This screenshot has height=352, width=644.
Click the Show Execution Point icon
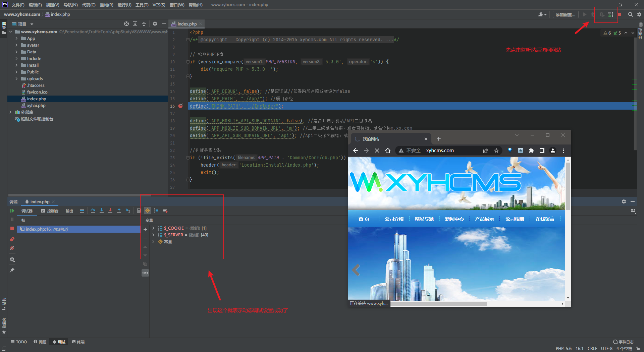pos(82,211)
